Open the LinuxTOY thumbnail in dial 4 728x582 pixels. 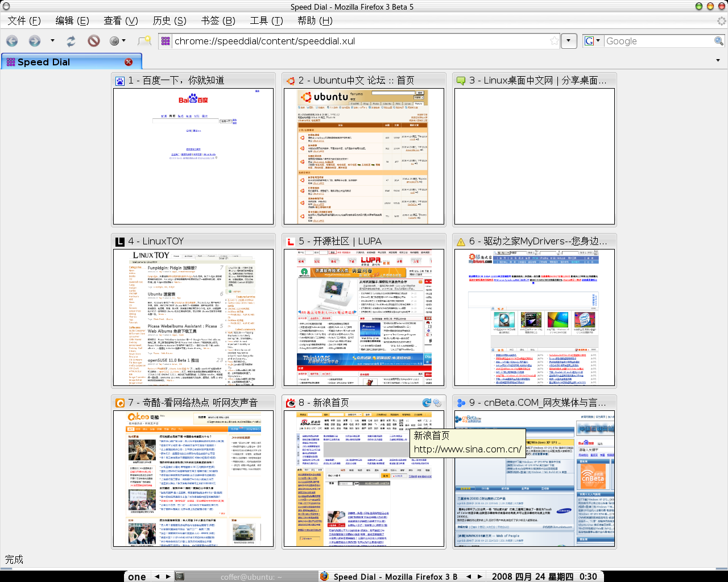[193, 317]
